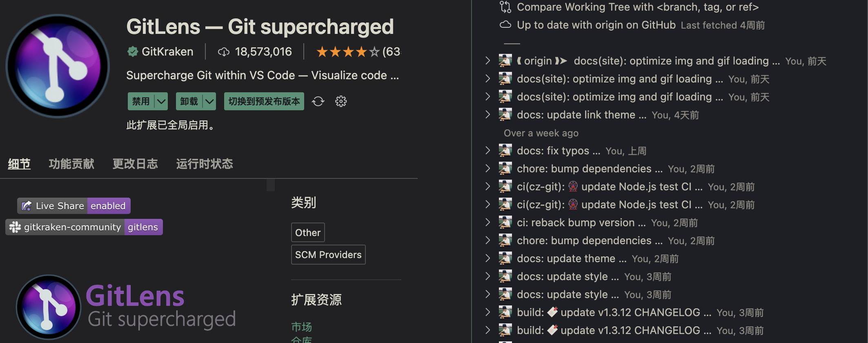
Task: Click the Live Share icon badge
Action: 27,206
